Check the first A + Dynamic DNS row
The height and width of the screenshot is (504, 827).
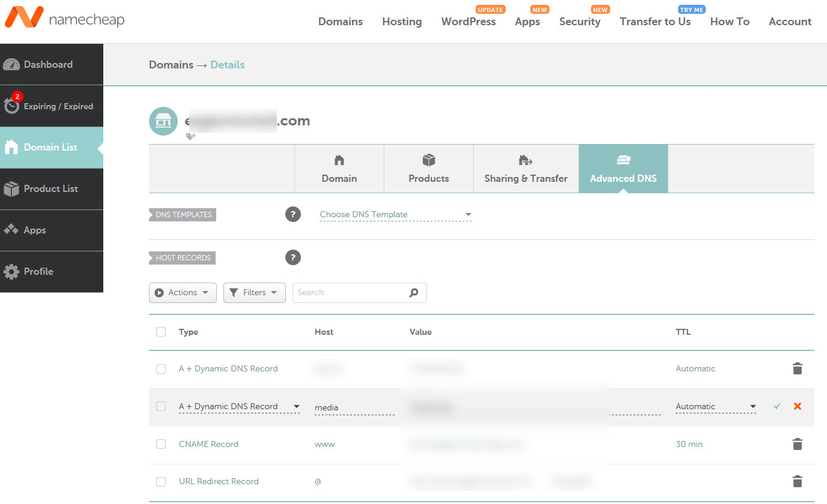pyautogui.click(x=160, y=369)
